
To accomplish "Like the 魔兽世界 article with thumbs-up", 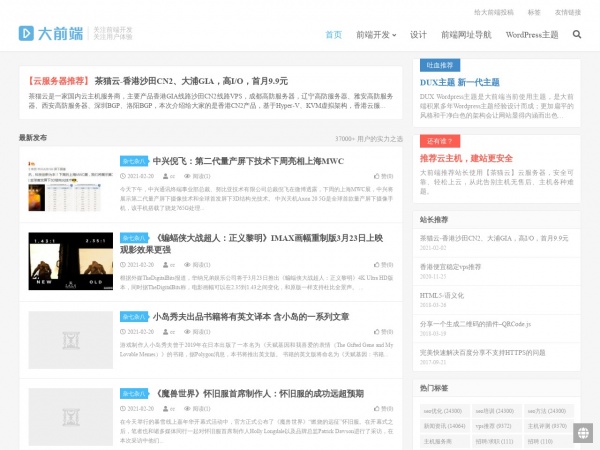I will (x=383, y=409).
